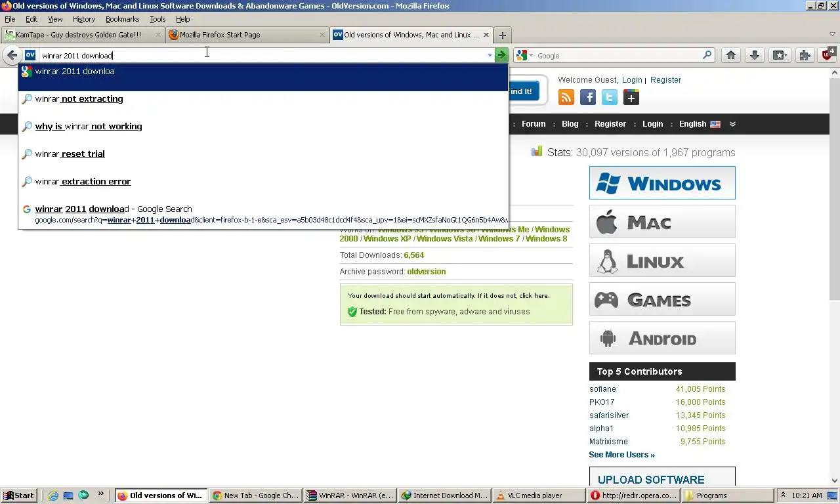Viewport: 840px width, 504px height.
Task: Click the 'See More Users »' link
Action: pos(621,455)
